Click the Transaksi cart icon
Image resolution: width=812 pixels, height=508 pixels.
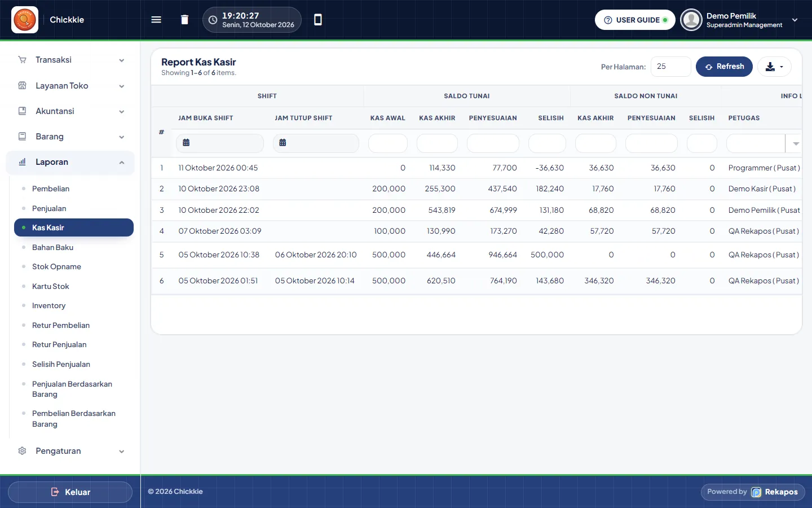pyautogui.click(x=22, y=60)
